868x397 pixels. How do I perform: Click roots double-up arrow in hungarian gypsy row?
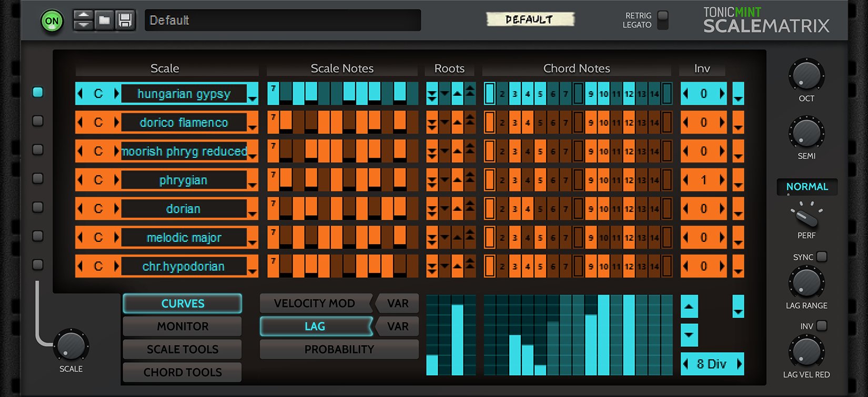470,94
